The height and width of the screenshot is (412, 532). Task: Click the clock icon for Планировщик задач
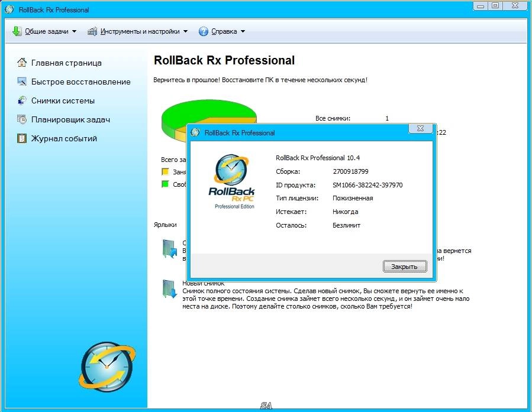22,119
